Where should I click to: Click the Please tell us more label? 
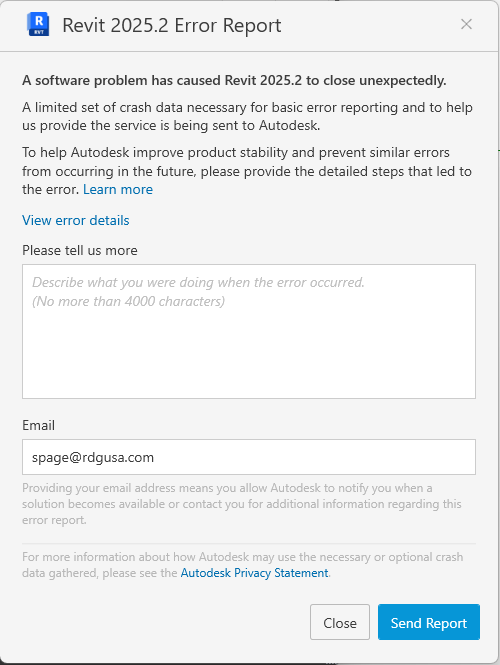tap(80, 250)
